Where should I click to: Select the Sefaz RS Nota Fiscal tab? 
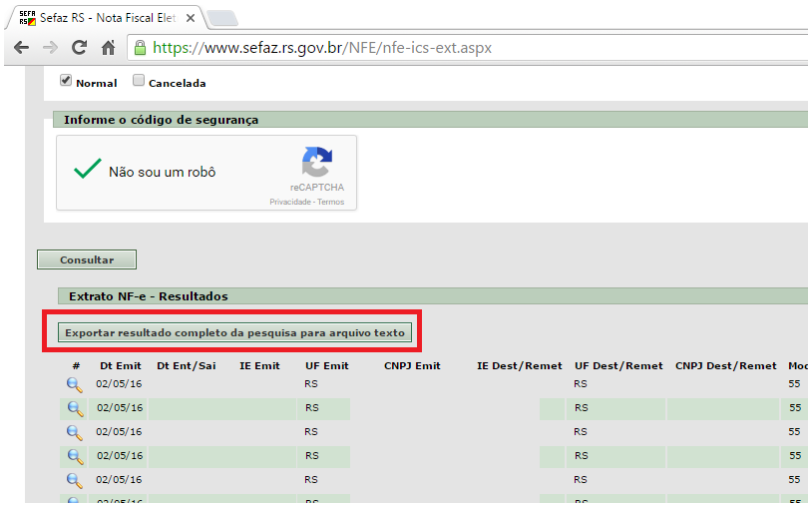click(x=108, y=18)
